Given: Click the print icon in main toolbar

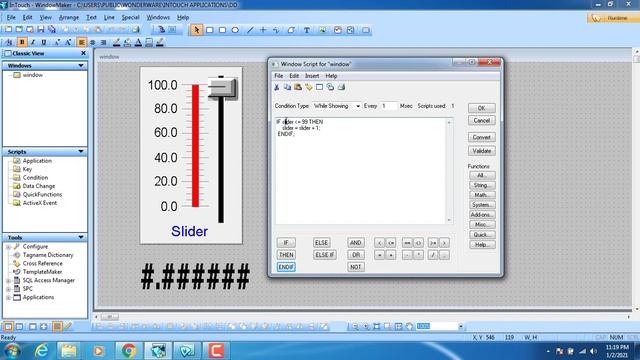Looking at the screenshot, I should pos(136,29).
